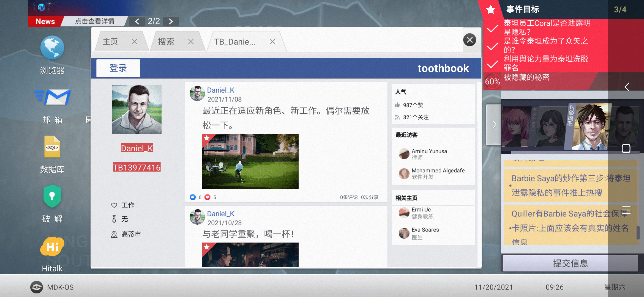Open the three-line menu icon on notes
Image resolution: width=644 pixels, height=297 pixels.
tap(626, 210)
